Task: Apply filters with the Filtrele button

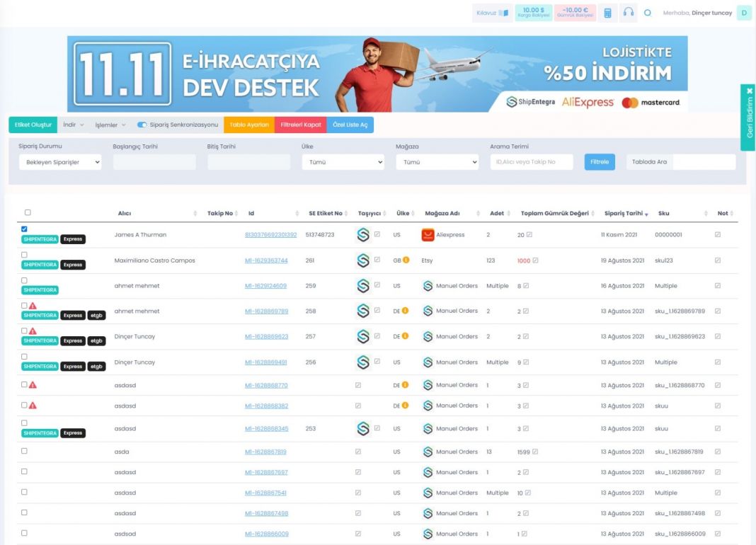Action: click(600, 162)
